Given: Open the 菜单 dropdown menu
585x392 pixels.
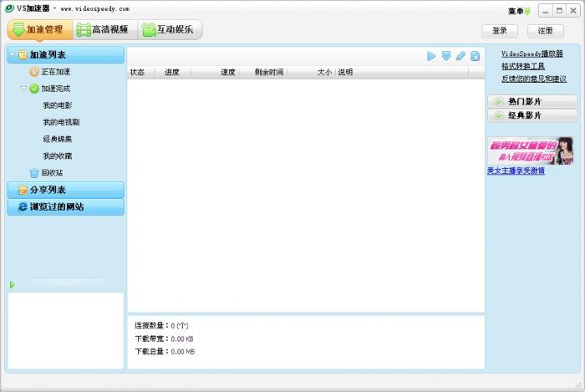Looking at the screenshot, I should (519, 11).
